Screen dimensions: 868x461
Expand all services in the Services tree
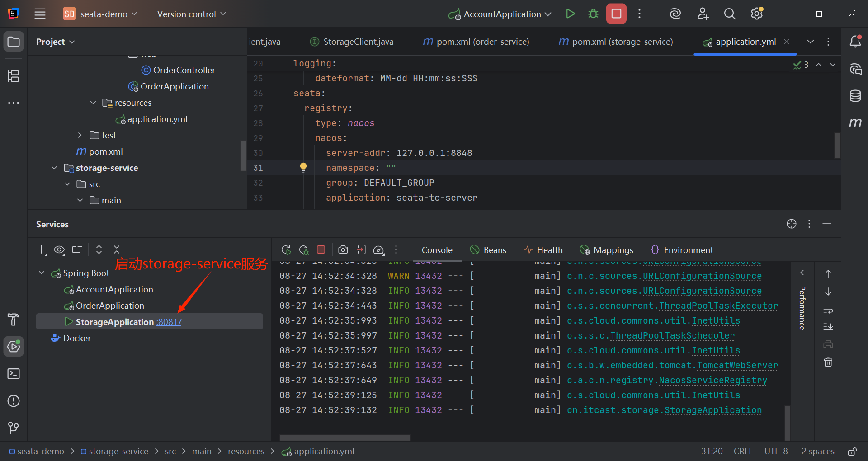[x=99, y=249]
